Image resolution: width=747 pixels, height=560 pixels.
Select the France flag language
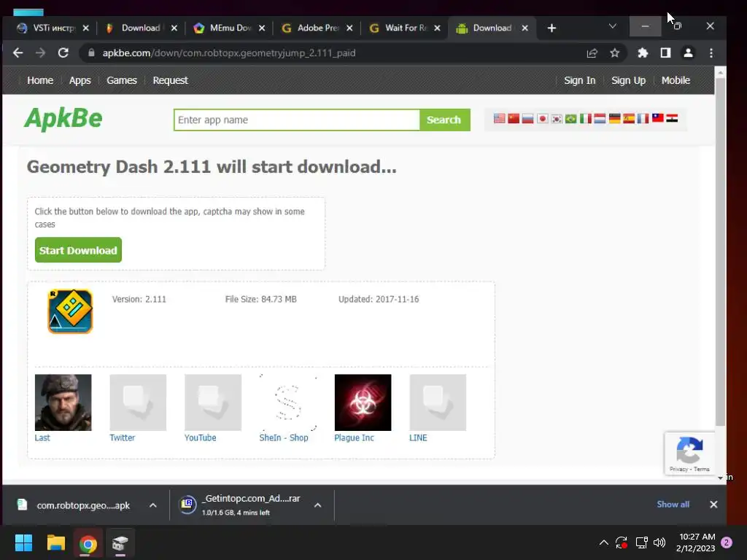(643, 119)
